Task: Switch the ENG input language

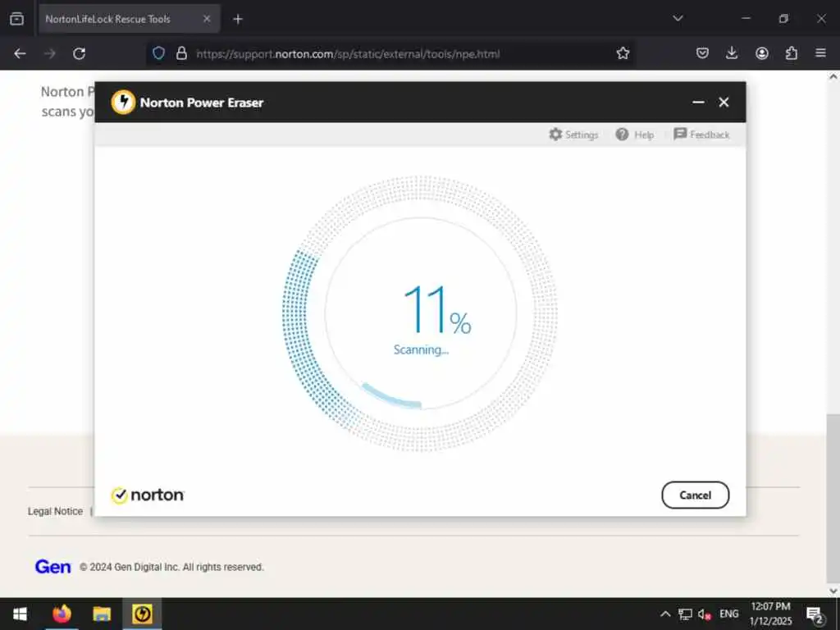Action: (728, 614)
